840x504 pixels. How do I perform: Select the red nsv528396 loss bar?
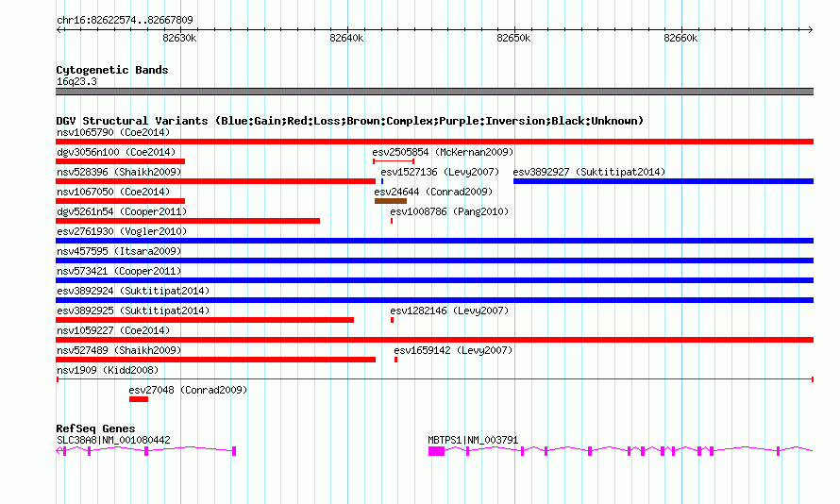[215, 181]
